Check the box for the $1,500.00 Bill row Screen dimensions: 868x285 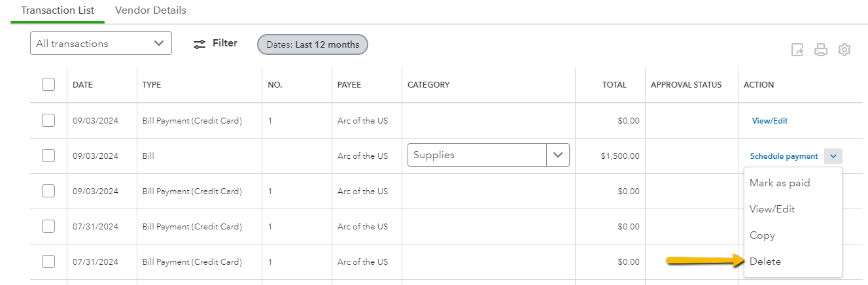click(x=48, y=156)
